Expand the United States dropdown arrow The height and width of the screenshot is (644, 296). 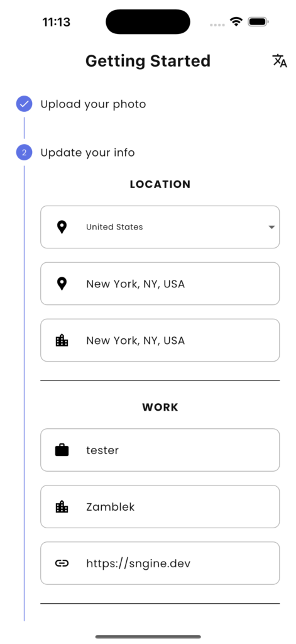[271, 227]
